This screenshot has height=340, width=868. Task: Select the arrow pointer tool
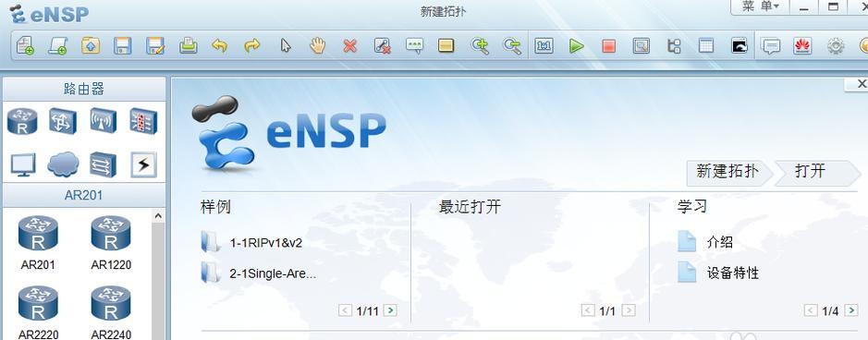coord(285,45)
